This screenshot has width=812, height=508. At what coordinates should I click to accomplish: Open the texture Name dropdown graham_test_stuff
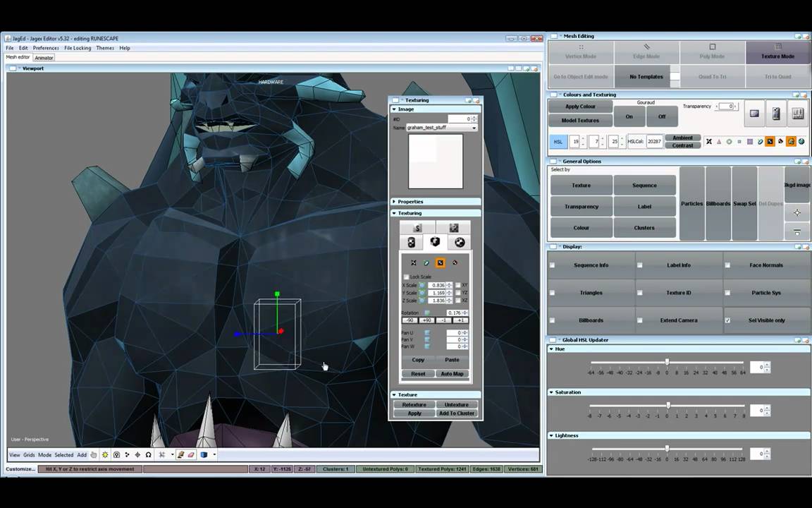[x=442, y=128]
